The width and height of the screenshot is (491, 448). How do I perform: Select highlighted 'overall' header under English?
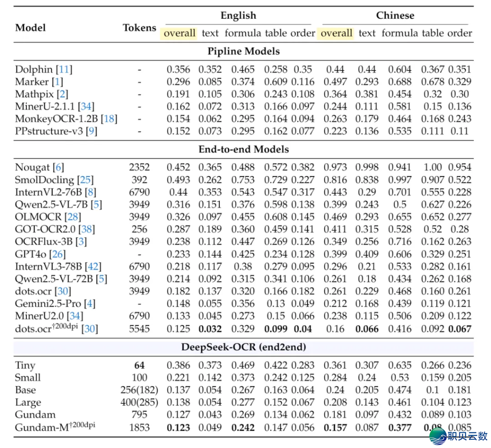[x=179, y=33]
